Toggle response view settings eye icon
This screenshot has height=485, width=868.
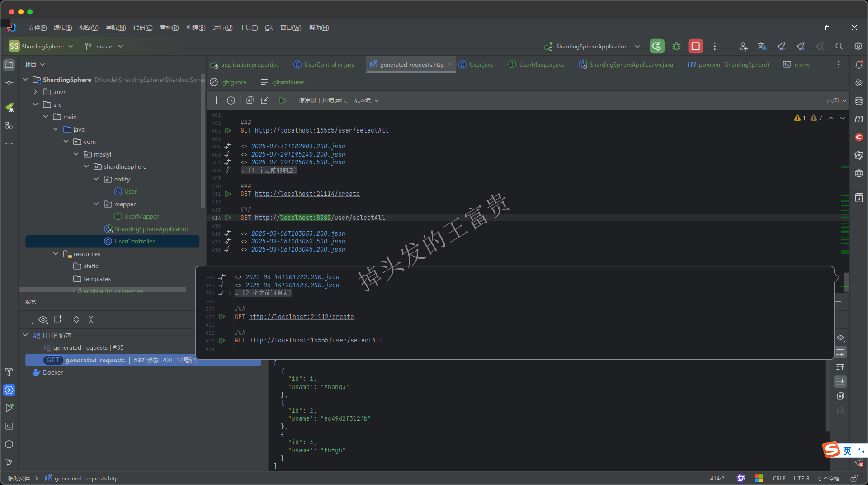(840, 338)
